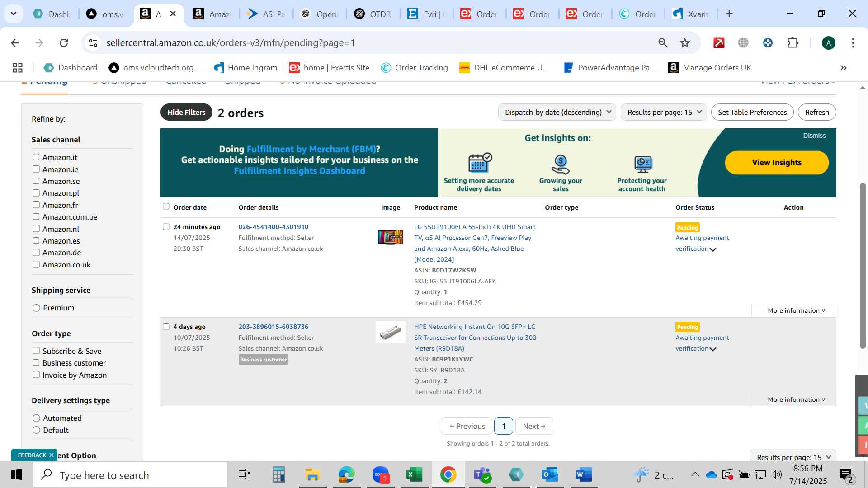
Task: Show more bookmarks with double chevron
Action: tap(843, 68)
